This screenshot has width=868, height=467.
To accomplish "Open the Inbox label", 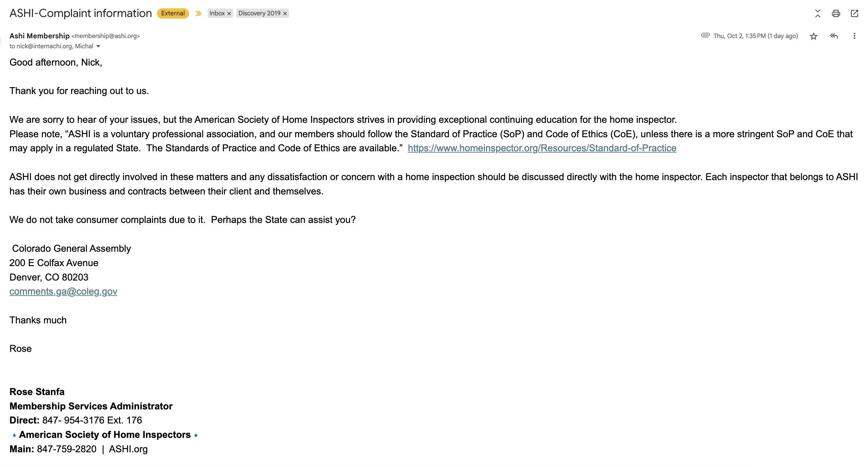I will (x=217, y=13).
